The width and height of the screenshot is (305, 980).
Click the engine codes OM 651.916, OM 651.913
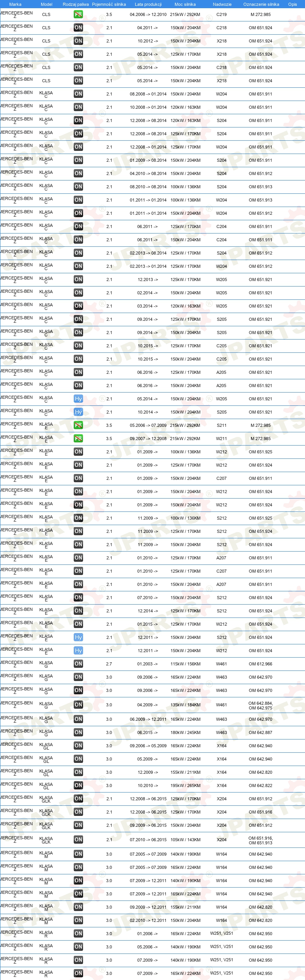tap(261, 840)
